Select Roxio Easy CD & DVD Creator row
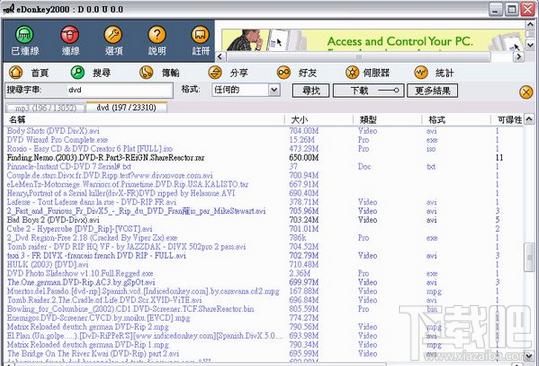Viewport: 539px width, 366px height. coord(265,149)
